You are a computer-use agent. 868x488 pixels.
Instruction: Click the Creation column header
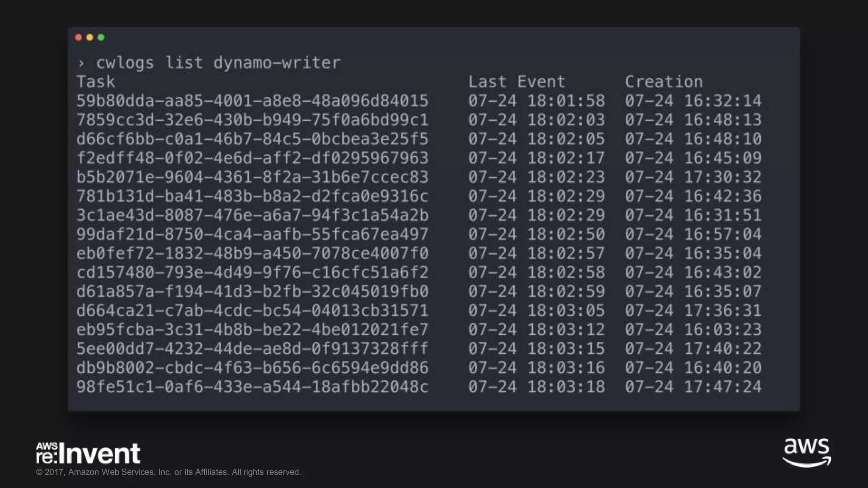(664, 82)
